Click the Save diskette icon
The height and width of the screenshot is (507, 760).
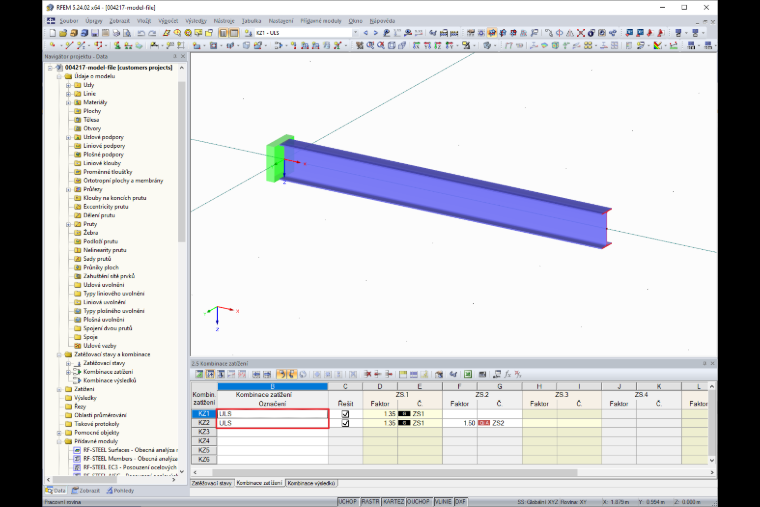pos(95,33)
